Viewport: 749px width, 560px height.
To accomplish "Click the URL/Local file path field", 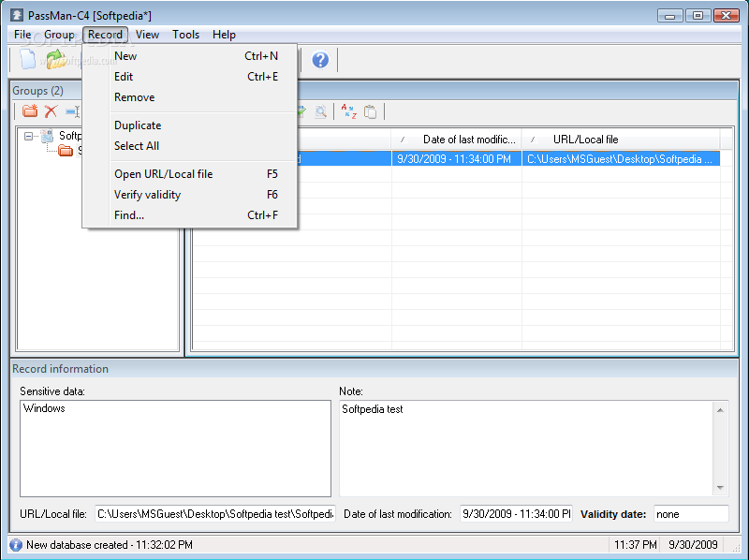I will pos(215,514).
